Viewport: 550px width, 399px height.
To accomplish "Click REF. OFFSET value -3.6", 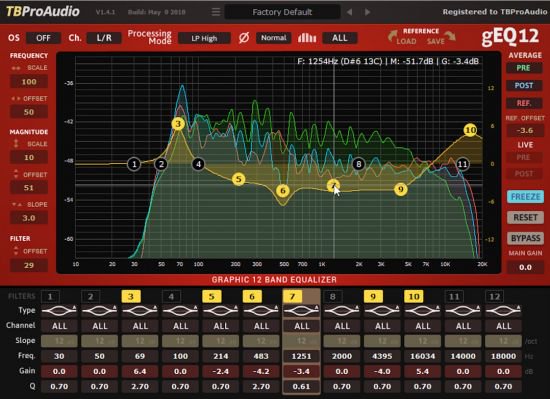I will [525, 130].
